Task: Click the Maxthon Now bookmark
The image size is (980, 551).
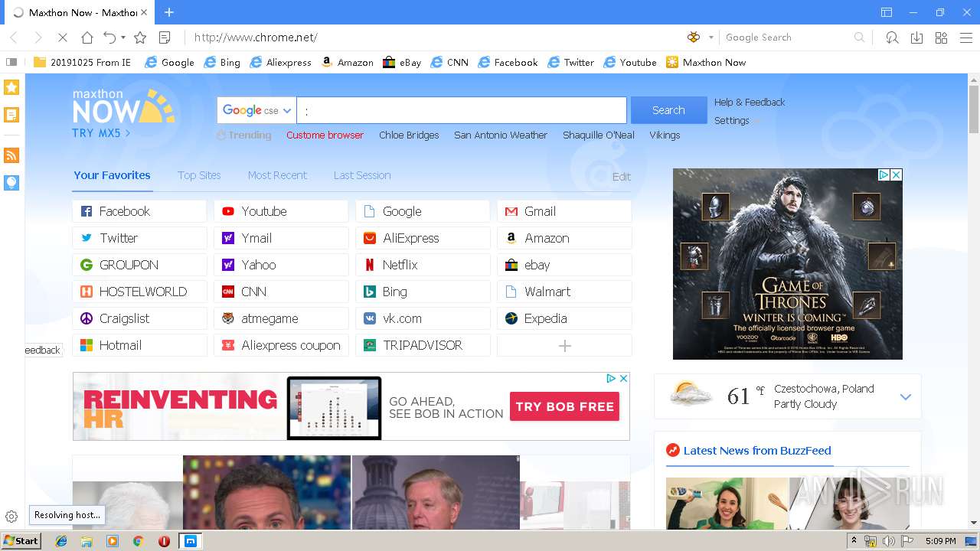Action: point(706,62)
